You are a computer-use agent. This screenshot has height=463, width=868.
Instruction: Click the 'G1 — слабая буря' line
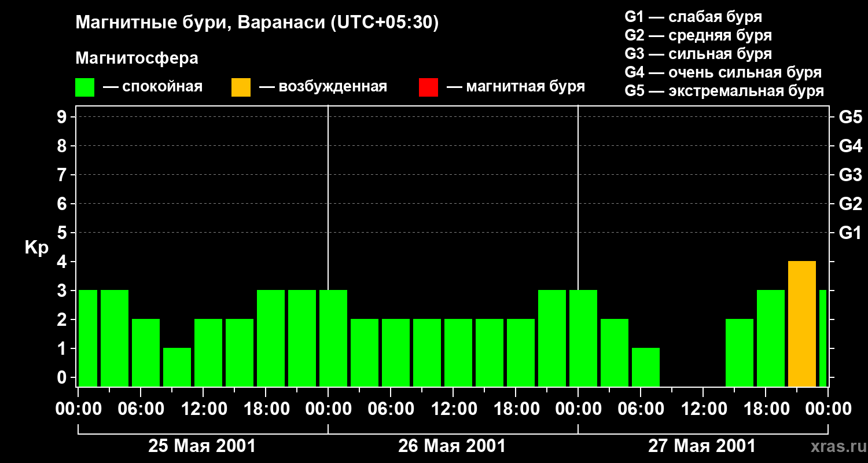pos(693,17)
